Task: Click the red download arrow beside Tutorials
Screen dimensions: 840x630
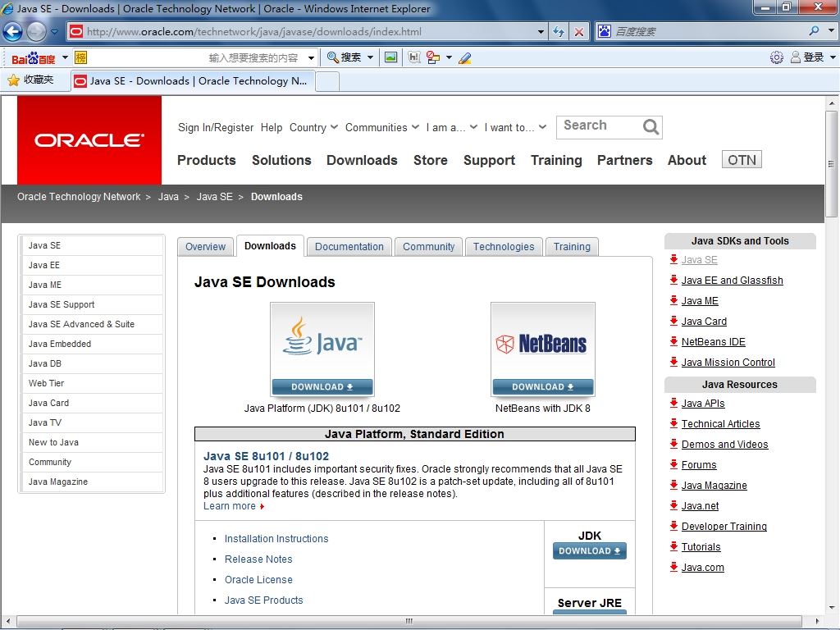Action: (674, 546)
